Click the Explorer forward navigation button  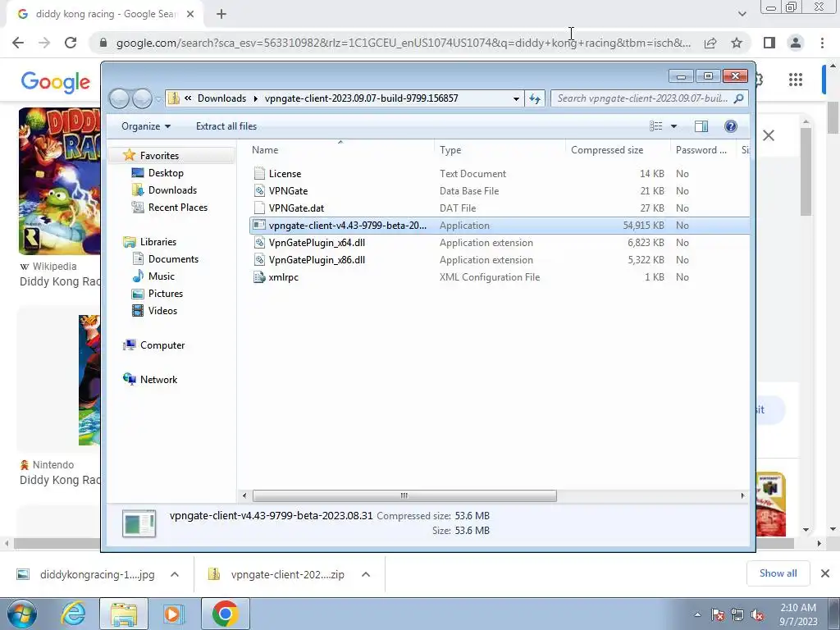(142, 98)
